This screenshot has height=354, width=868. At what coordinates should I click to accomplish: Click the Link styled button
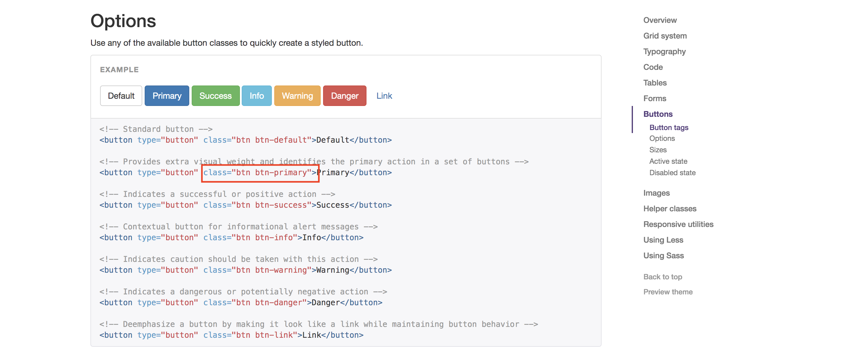pyautogui.click(x=384, y=96)
